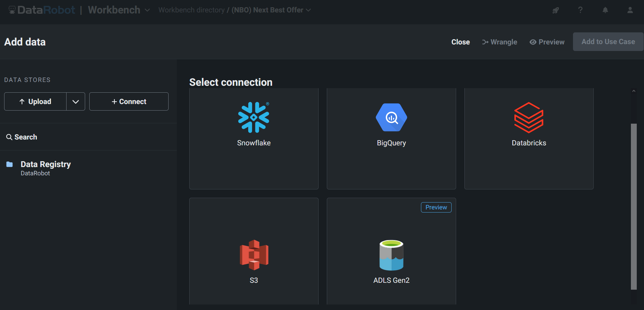Click the DataRobot robot logo
644x310 pixels.
click(12, 10)
